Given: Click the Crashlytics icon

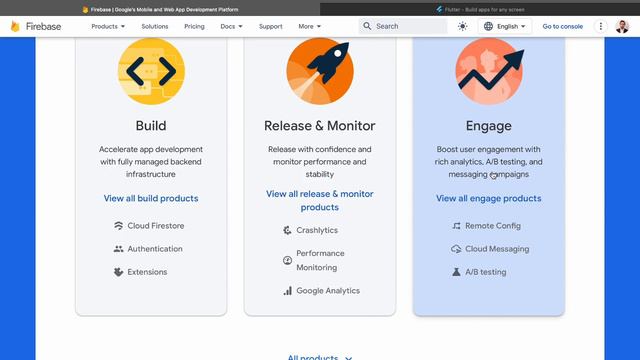Looking at the screenshot, I should pyautogui.click(x=287, y=230).
